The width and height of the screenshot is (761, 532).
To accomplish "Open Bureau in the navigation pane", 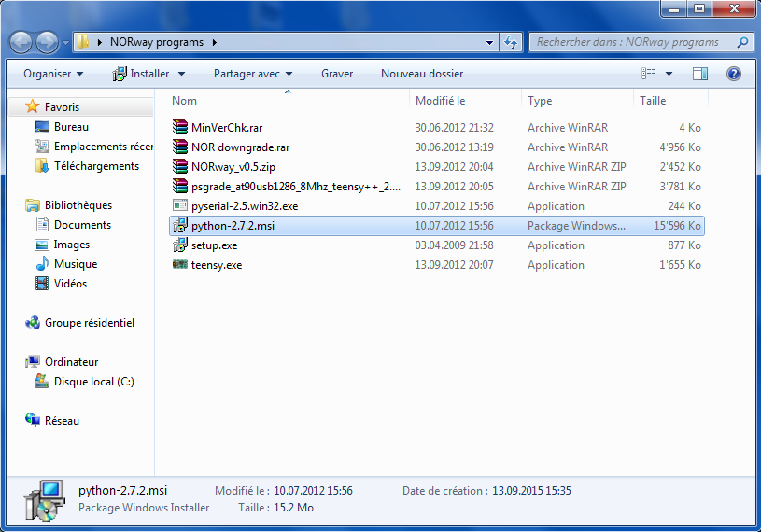I will coord(71,127).
